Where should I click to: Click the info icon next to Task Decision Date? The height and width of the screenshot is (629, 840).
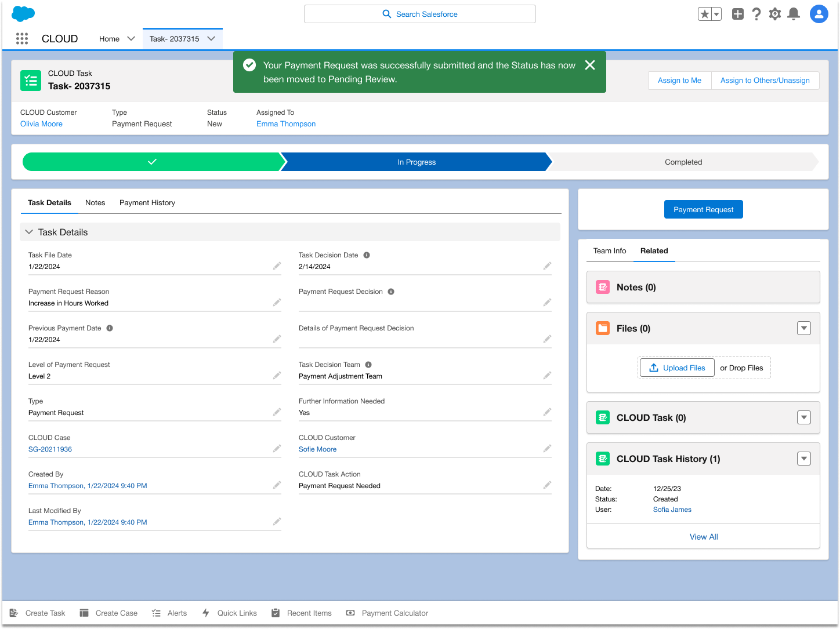point(367,254)
